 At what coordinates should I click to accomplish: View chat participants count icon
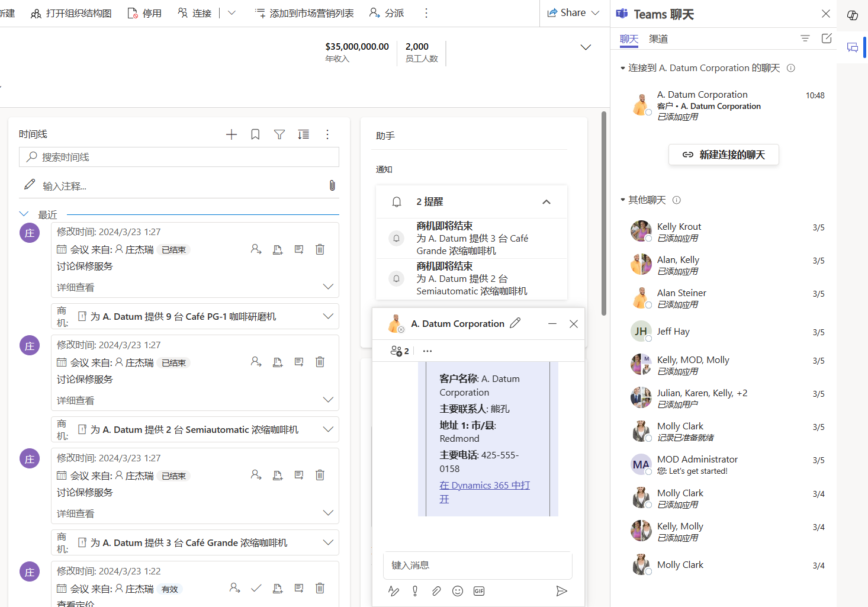(x=400, y=351)
